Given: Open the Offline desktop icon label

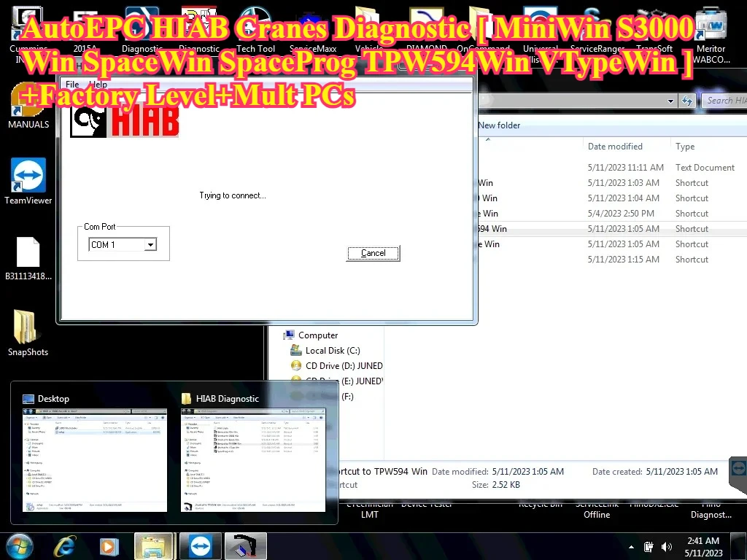Looking at the screenshot, I should pyautogui.click(x=597, y=514).
